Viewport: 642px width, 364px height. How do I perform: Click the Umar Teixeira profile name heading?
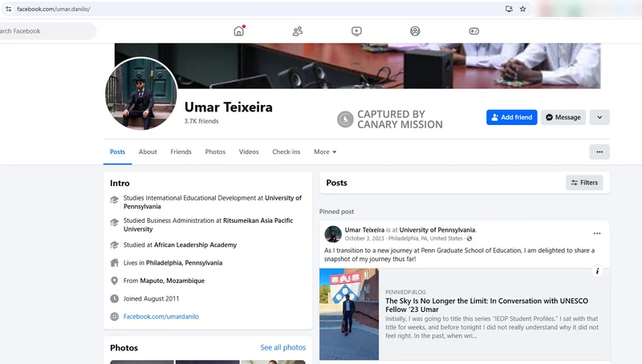pyautogui.click(x=229, y=107)
